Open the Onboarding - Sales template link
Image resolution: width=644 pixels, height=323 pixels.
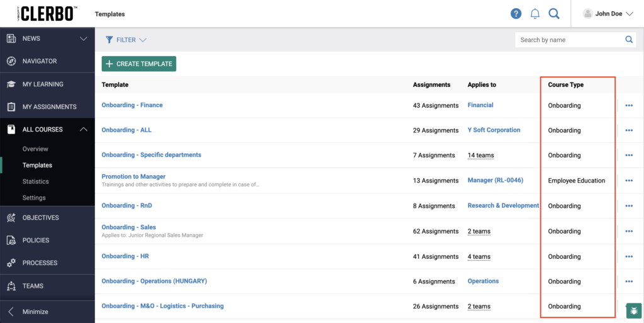tap(128, 227)
